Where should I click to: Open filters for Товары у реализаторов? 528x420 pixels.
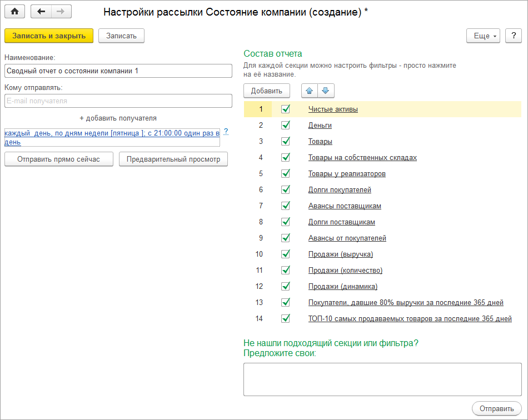[347, 174]
